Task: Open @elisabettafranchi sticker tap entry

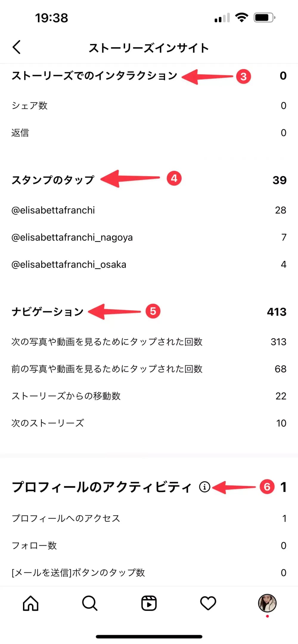Action: pos(53,210)
